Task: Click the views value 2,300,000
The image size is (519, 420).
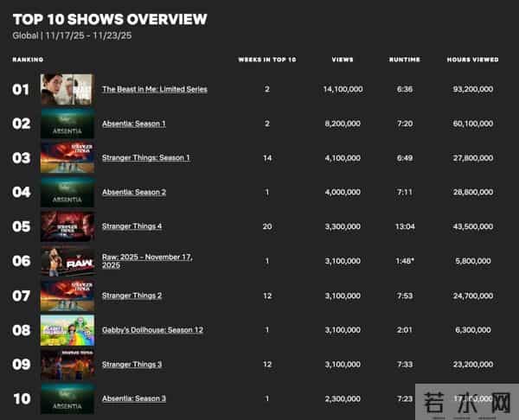Action: tap(343, 399)
